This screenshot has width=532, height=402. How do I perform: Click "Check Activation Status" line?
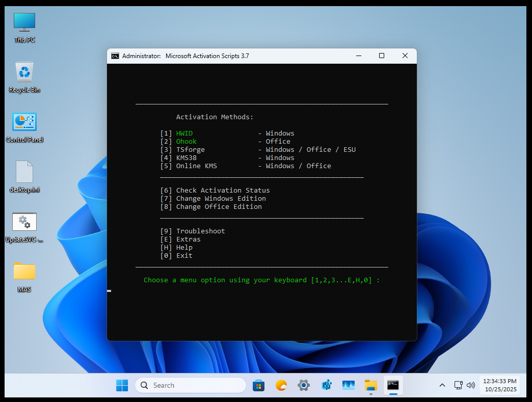click(215, 191)
